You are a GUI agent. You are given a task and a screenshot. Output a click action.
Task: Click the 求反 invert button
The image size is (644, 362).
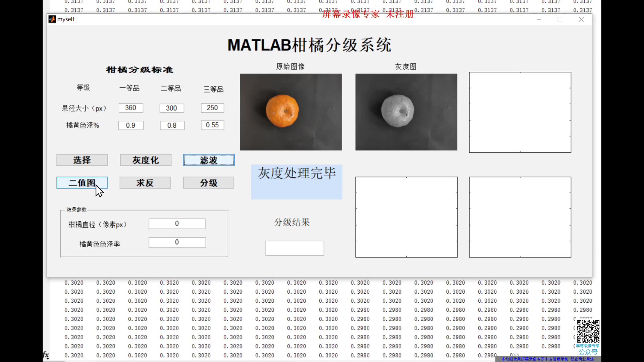click(145, 183)
